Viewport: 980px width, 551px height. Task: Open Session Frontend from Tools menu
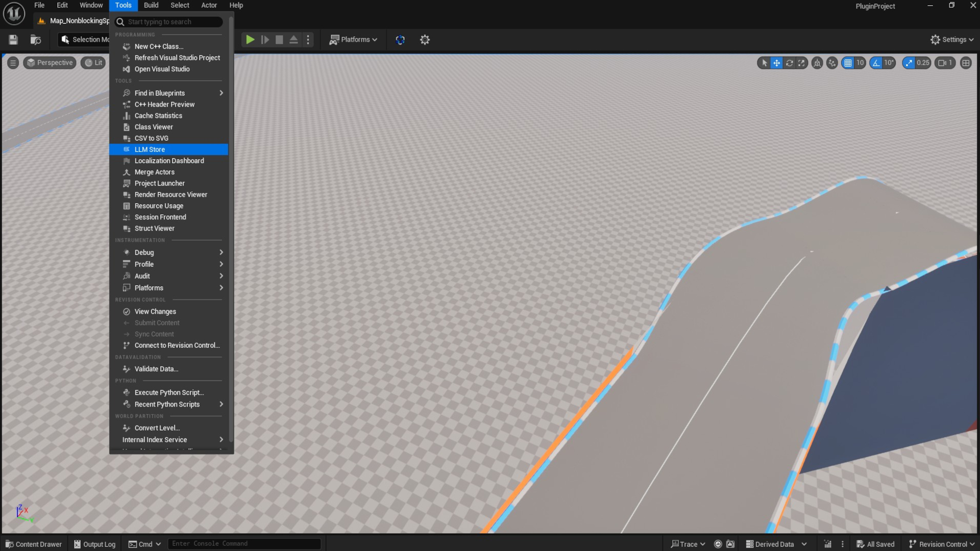(x=169, y=217)
